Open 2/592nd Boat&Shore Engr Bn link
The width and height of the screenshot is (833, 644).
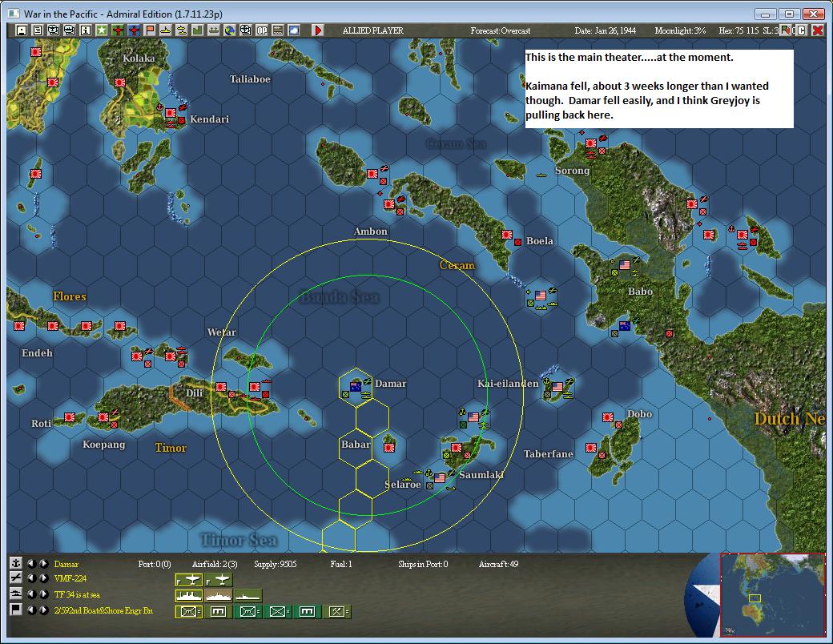(103, 610)
